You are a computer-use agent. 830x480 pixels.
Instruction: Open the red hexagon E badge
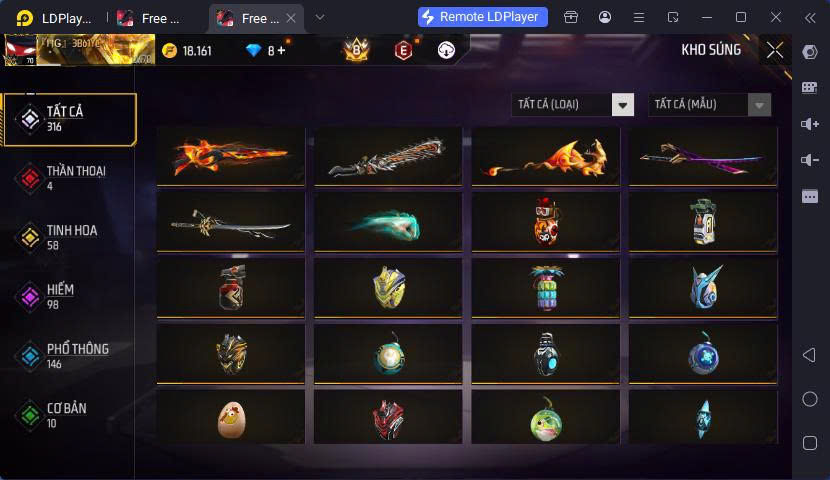403,50
